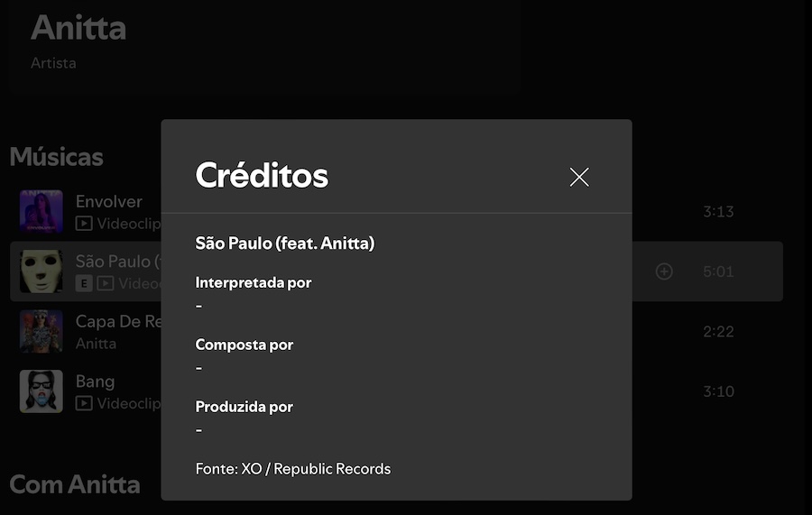Click the Fonte: XO / Republic Records text
This screenshot has height=515, width=812.
click(x=293, y=469)
